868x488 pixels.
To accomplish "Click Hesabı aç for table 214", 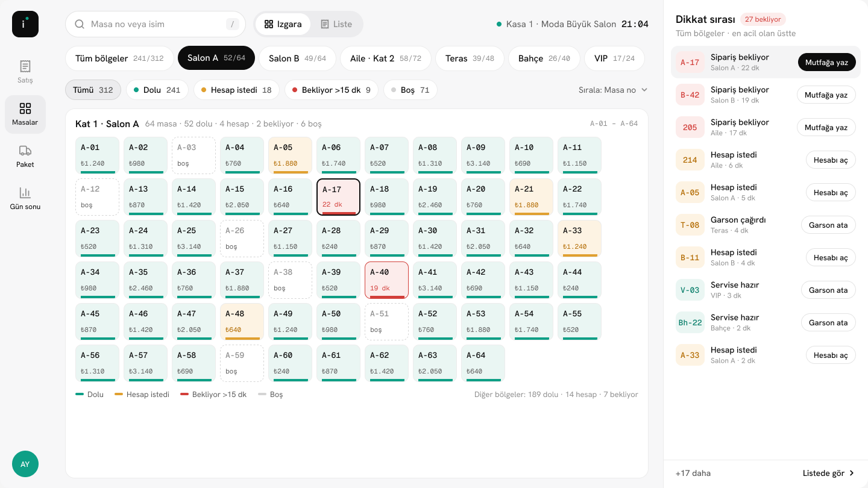I will [x=831, y=160].
